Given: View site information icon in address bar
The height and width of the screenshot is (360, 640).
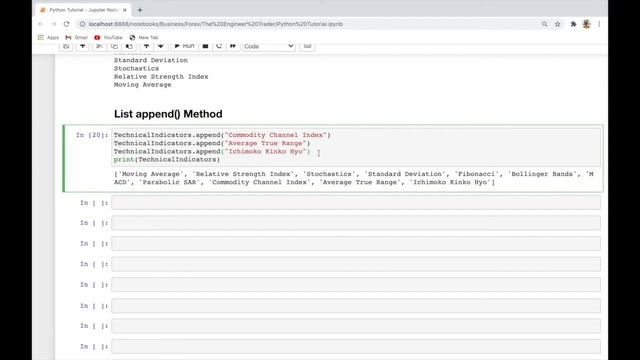Looking at the screenshot, I should pyautogui.click(x=82, y=24).
